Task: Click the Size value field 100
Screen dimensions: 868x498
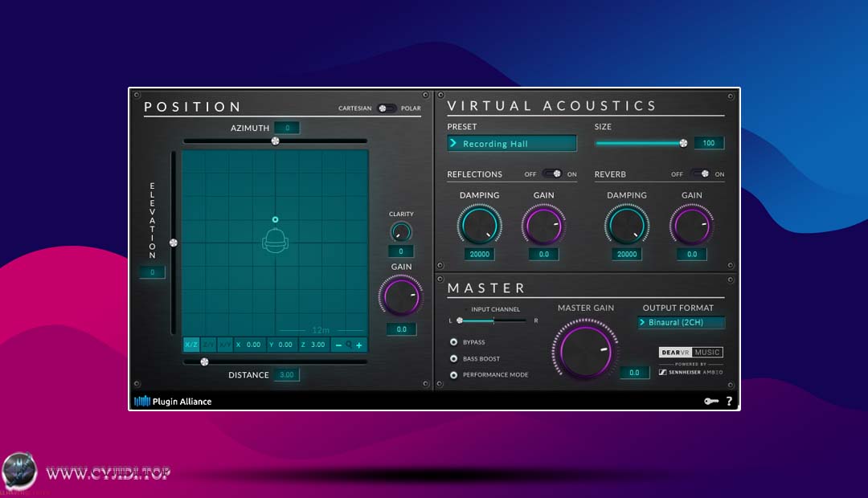Action: point(709,143)
